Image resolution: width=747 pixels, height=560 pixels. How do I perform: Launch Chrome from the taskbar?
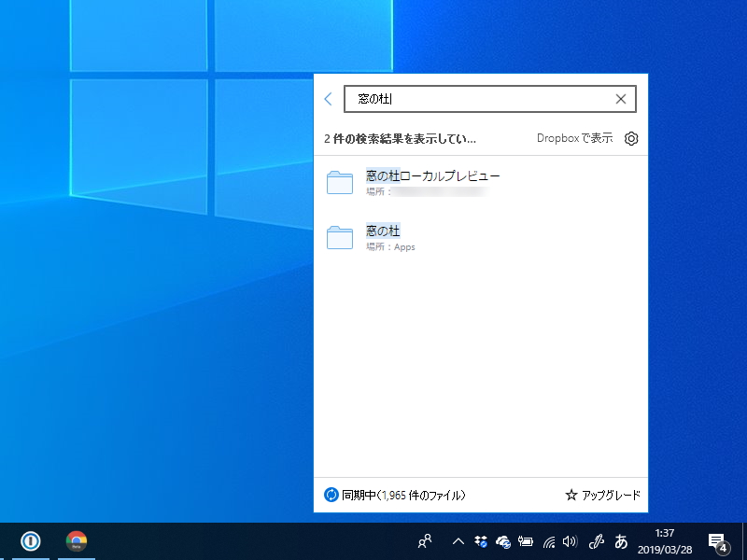[75, 541]
